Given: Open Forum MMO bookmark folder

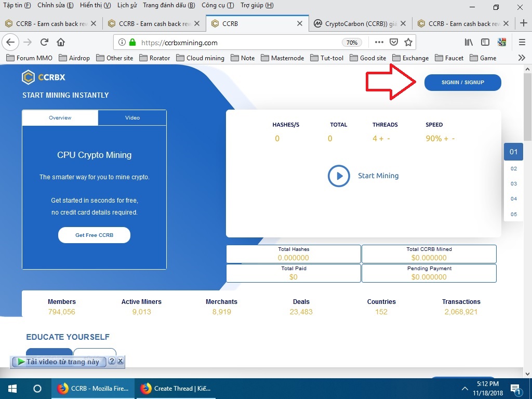Looking at the screenshot, I should 30,58.
